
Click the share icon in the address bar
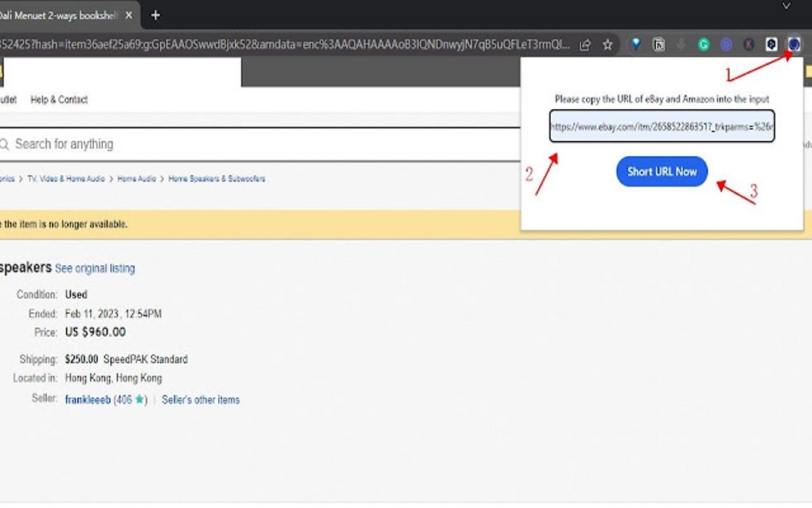click(587, 45)
